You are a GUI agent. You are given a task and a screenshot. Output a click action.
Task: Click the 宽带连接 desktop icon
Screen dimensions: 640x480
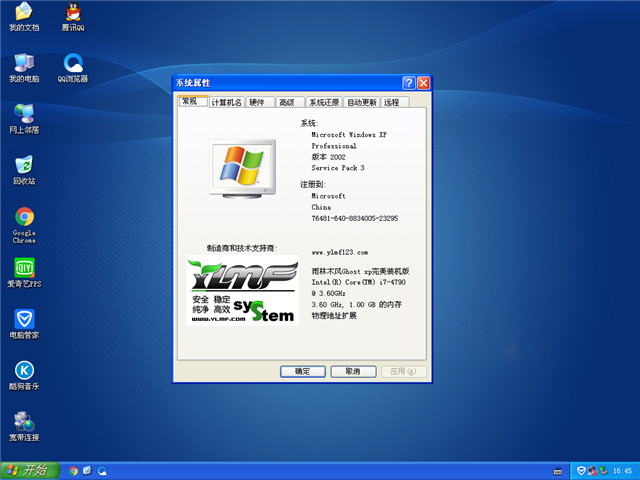click(24, 427)
